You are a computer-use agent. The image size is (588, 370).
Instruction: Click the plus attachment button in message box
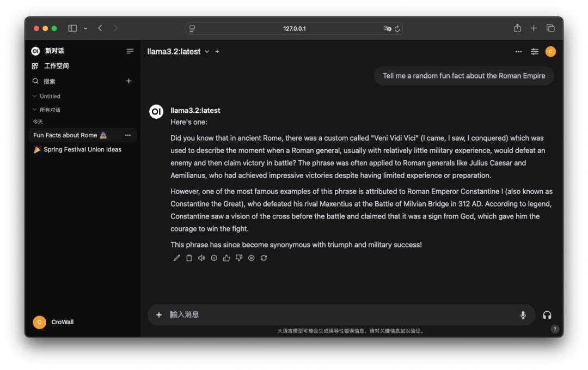coord(159,315)
